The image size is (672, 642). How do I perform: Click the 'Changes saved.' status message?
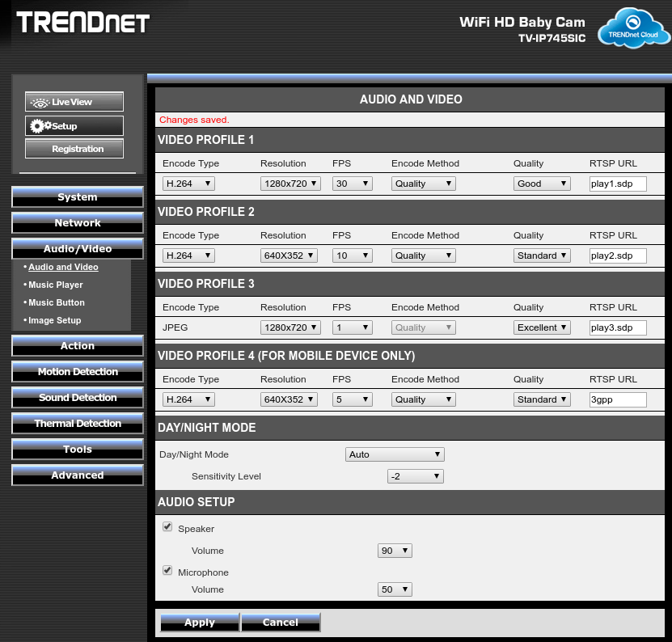pos(194,120)
